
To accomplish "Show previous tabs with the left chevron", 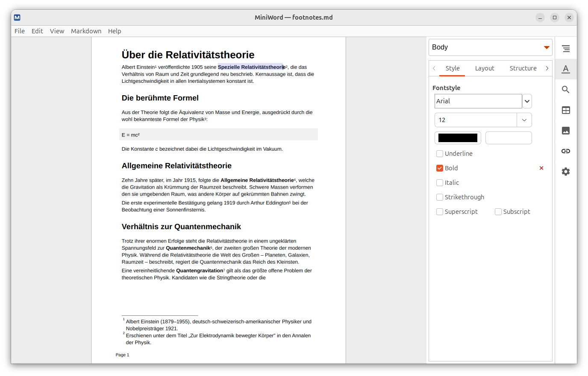I will [434, 68].
